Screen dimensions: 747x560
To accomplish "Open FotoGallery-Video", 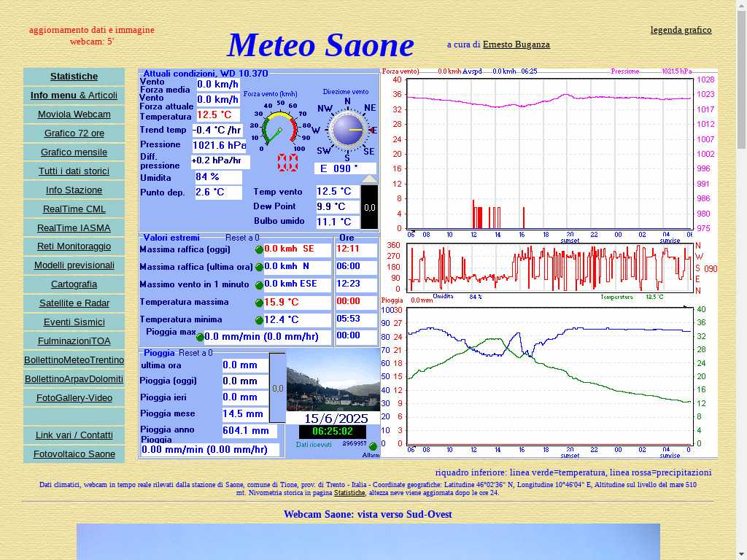I will pos(74,398).
